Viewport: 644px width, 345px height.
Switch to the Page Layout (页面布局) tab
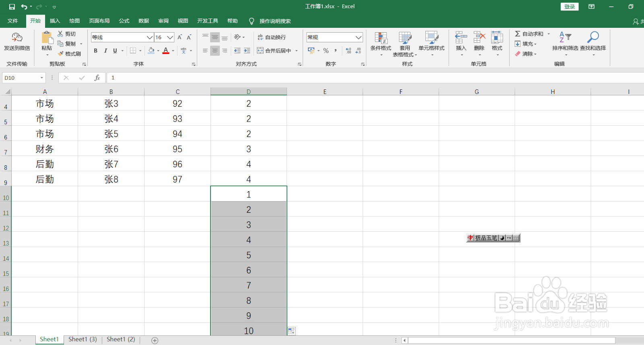tap(99, 21)
